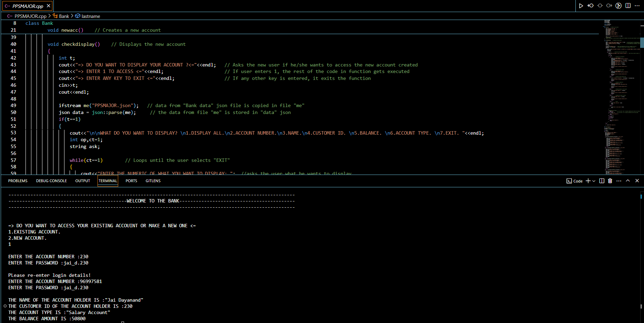This screenshot has height=323, width=644.
Task: Open the editor's More Actions menu
Action: pyautogui.click(x=637, y=6)
